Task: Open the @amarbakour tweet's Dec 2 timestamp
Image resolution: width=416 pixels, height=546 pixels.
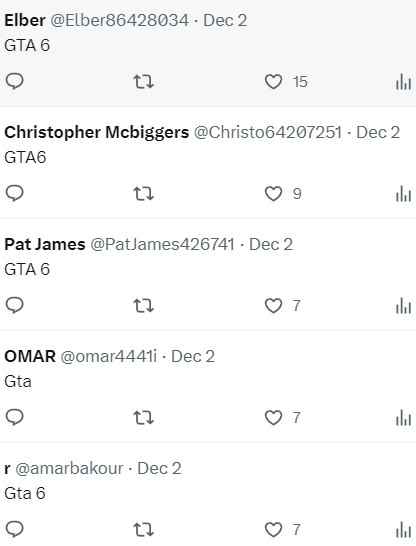Action: (x=159, y=468)
